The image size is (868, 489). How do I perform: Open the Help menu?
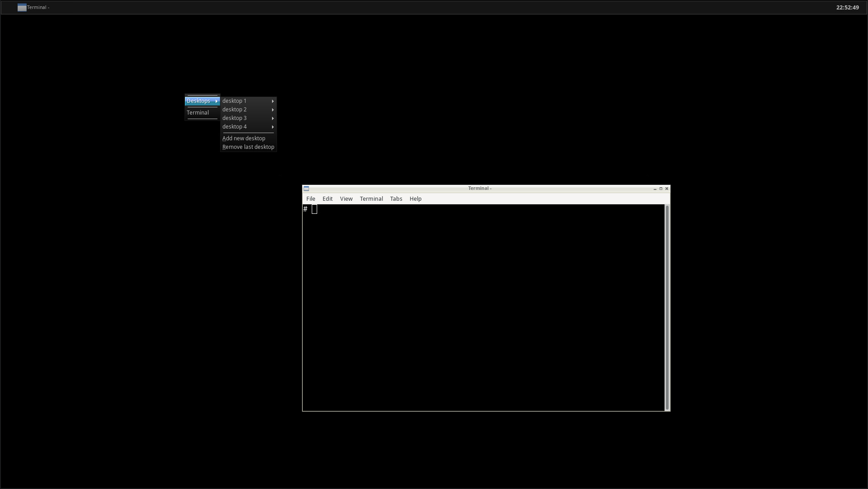[x=415, y=198]
